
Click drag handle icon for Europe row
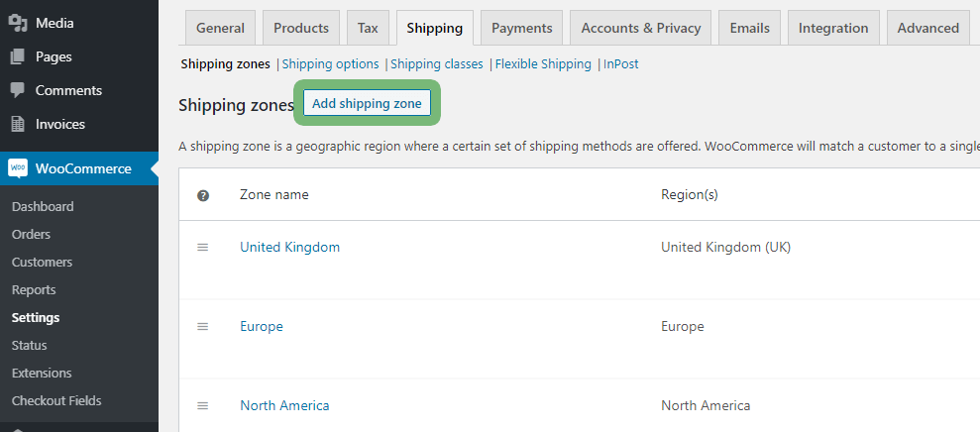click(202, 326)
